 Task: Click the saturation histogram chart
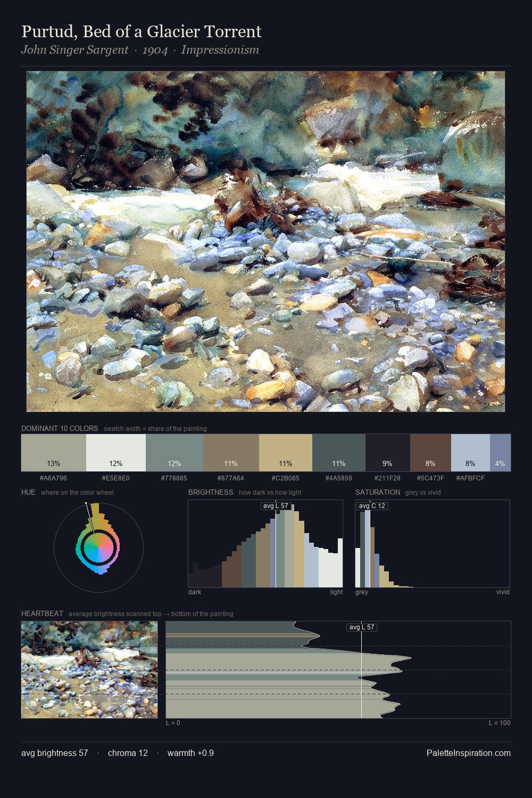pyautogui.click(x=433, y=544)
